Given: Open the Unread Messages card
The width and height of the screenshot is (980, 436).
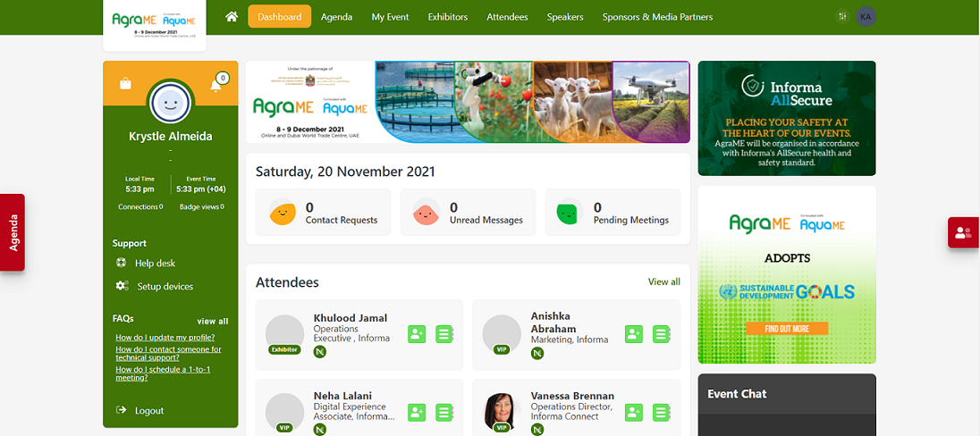Looking at the screenshot, I should coord(468,213).
